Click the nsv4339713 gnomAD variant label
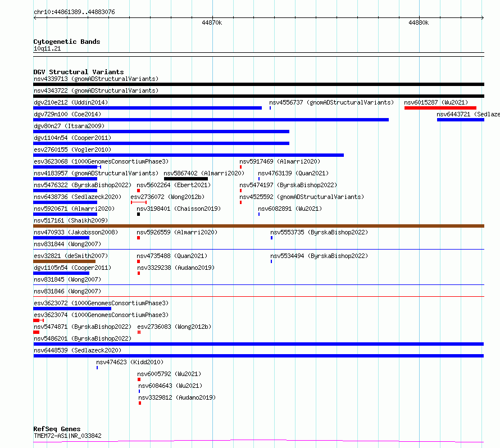500x448 pixels. [96, 79]
